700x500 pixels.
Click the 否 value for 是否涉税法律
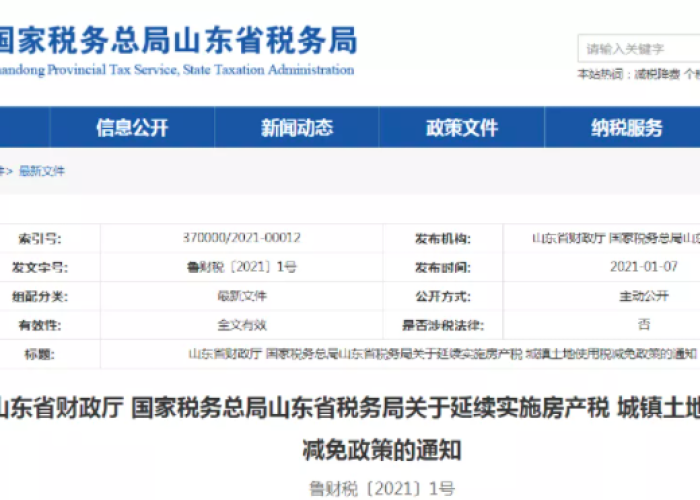pos(644,325)
